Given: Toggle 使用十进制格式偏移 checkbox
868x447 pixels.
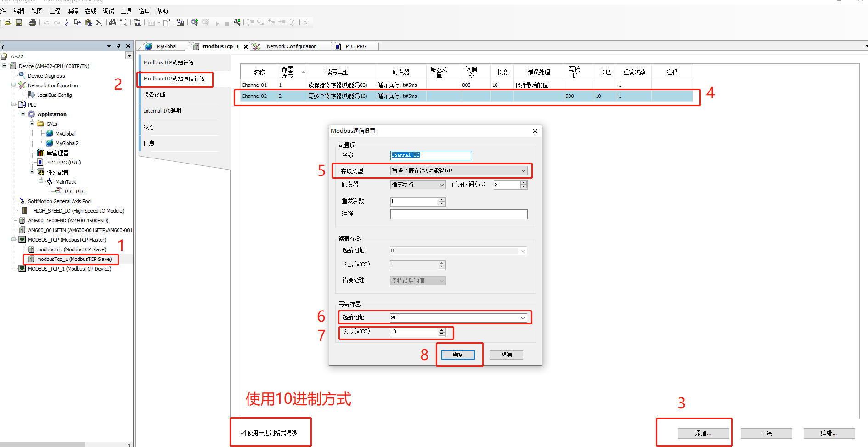Looking at the screenshot, I should pyautogui.click(x=242, y=433).
